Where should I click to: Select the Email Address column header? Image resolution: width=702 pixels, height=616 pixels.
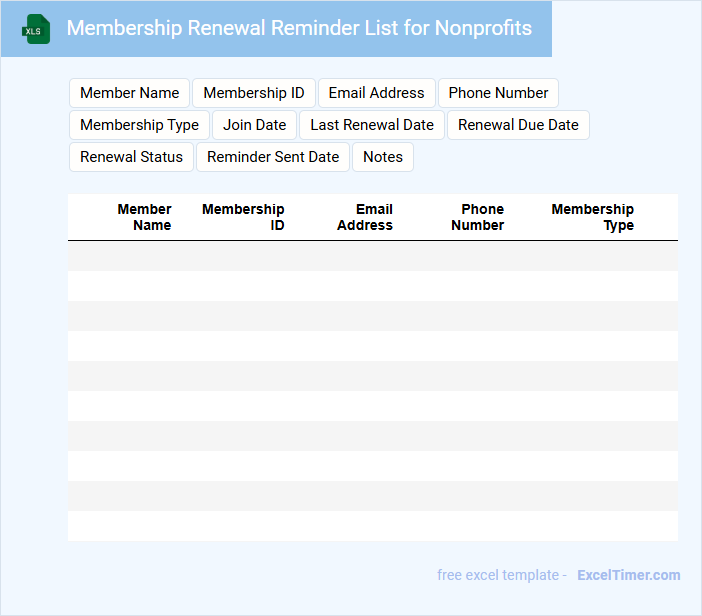365,217
